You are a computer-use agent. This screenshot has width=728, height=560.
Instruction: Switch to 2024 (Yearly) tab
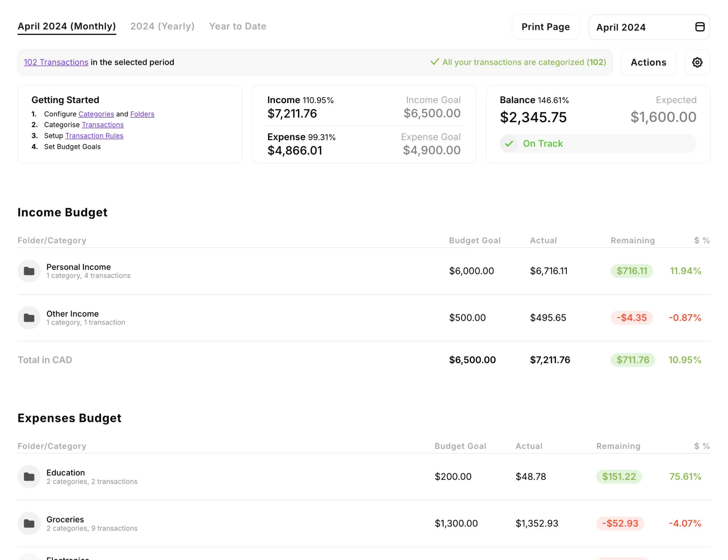tap(162, 26)
